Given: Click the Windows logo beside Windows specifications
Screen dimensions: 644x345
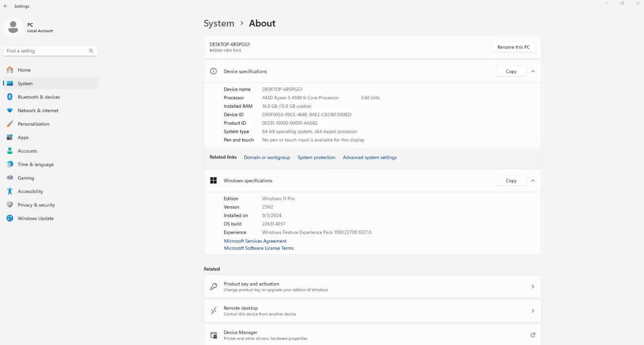Looking at the screenshot, I should tap(213, 181).
